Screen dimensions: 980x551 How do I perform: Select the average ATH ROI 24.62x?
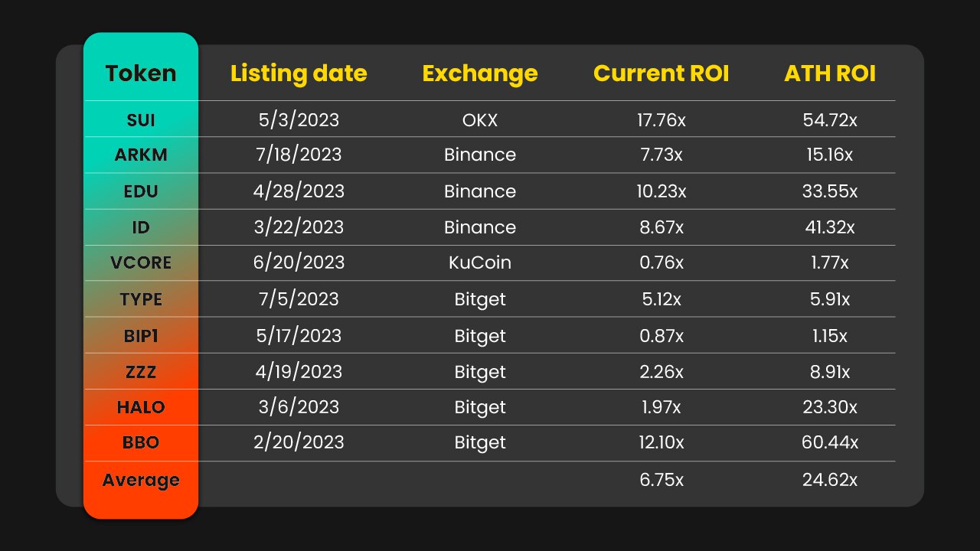[x=830, y=481]
